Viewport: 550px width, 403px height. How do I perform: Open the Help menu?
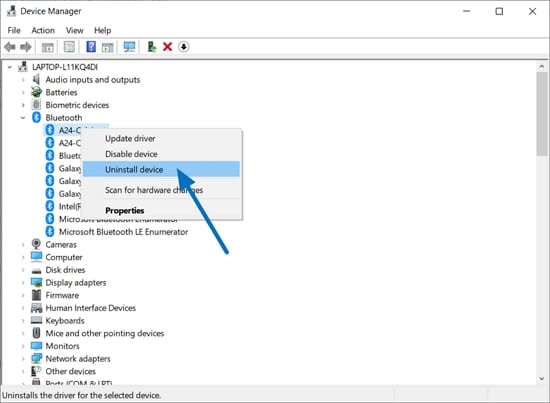pyautogui.click(x=102, y=31)
